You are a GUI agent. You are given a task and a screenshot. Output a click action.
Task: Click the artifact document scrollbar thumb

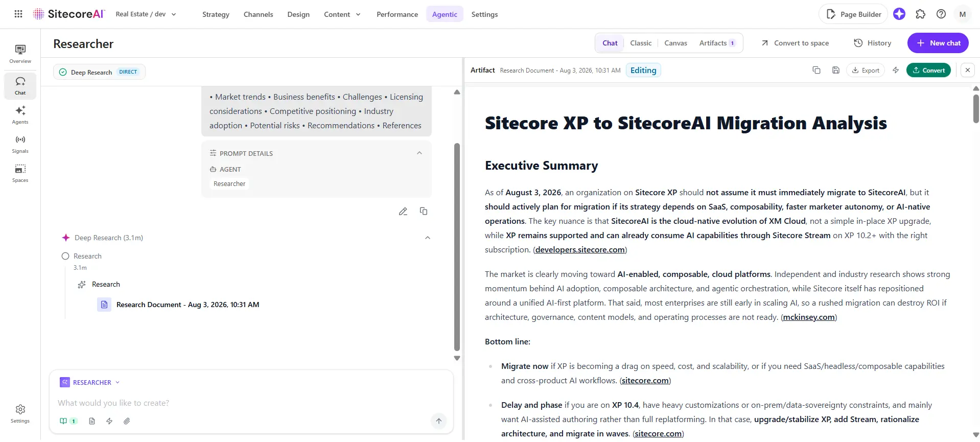[976, 108]
